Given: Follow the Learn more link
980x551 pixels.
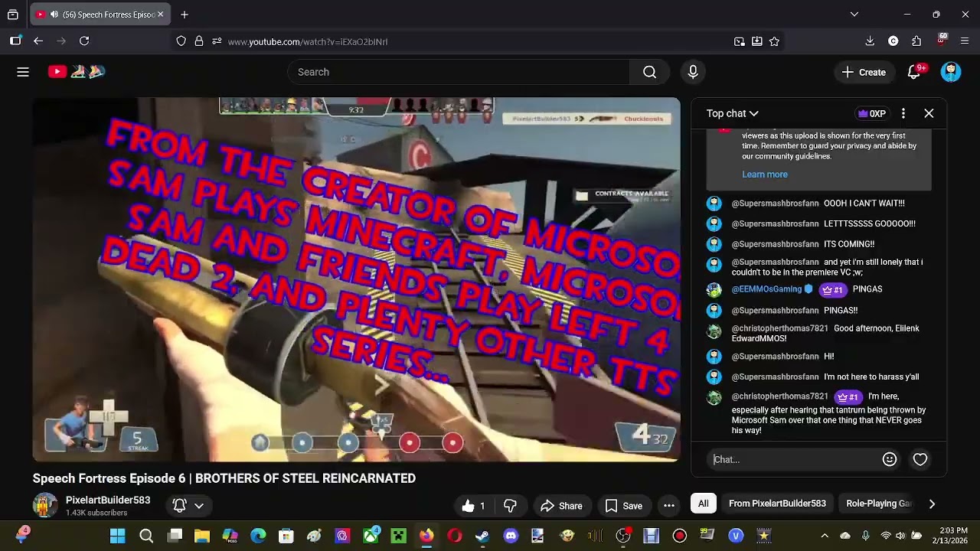Looking at the screenshot, I should pyautogui.click(x=764, y=174).
